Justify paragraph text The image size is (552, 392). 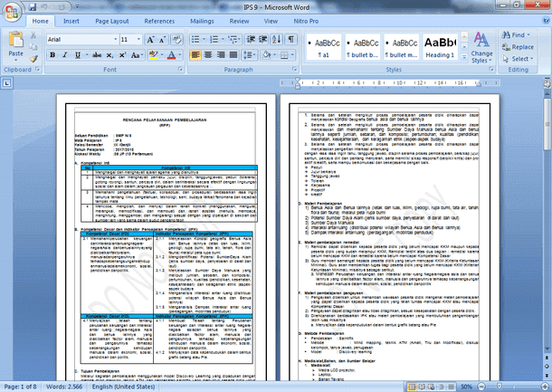[x=233, y=55]
